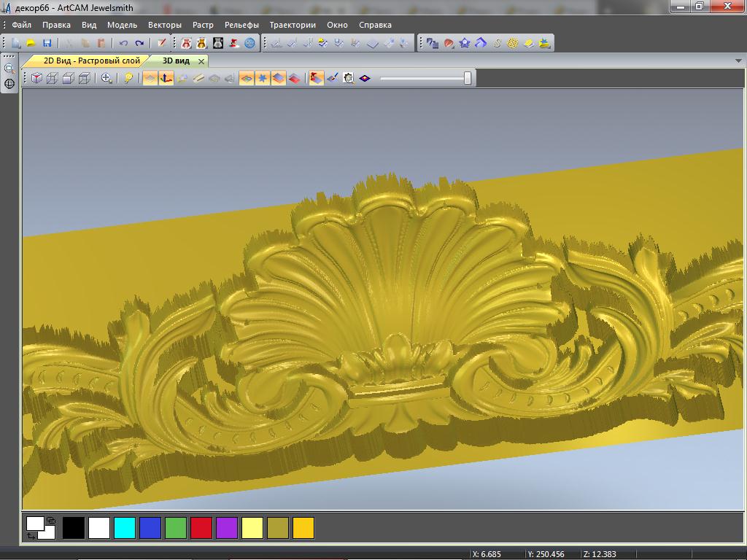Viewport: 747px width, 560px height.
Task: Select the isometric view cube icon
Action: 36,78
